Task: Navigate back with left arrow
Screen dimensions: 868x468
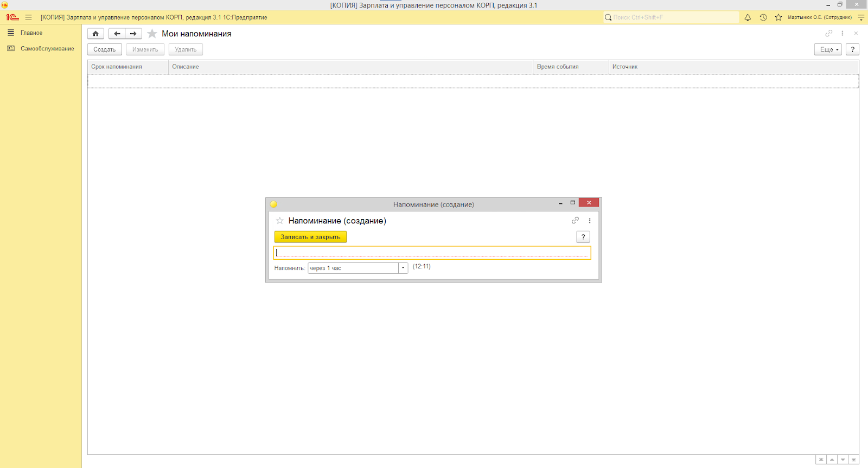Action: click(117, 34)
